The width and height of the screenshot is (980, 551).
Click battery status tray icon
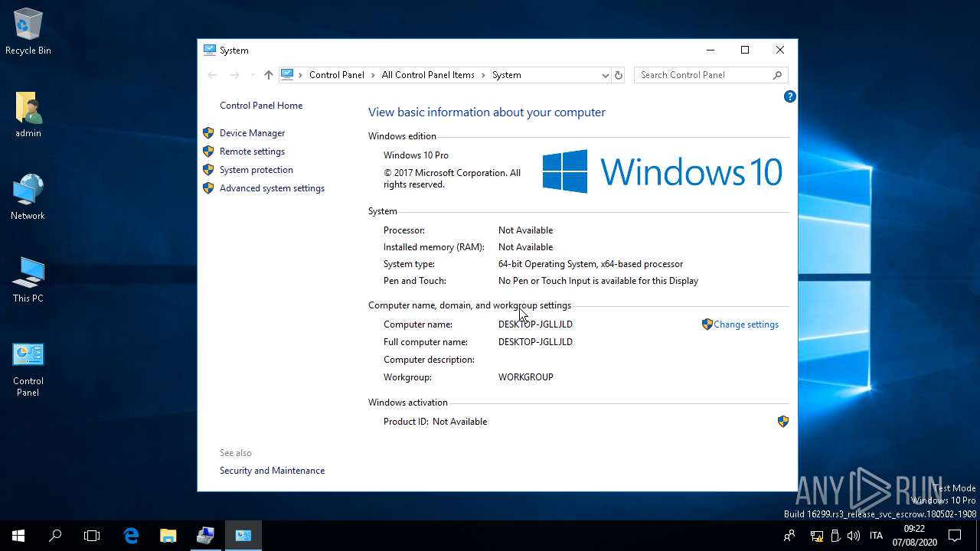click(835, 536)
